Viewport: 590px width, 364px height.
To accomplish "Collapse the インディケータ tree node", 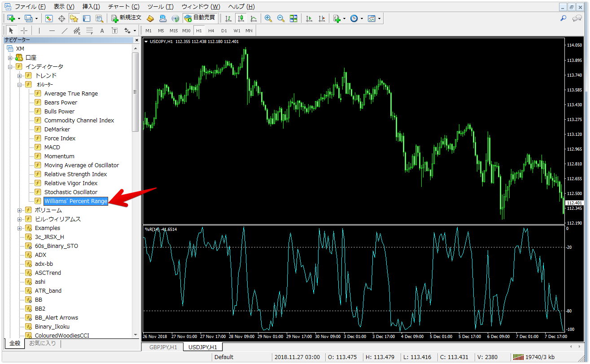I will [10, 67].
